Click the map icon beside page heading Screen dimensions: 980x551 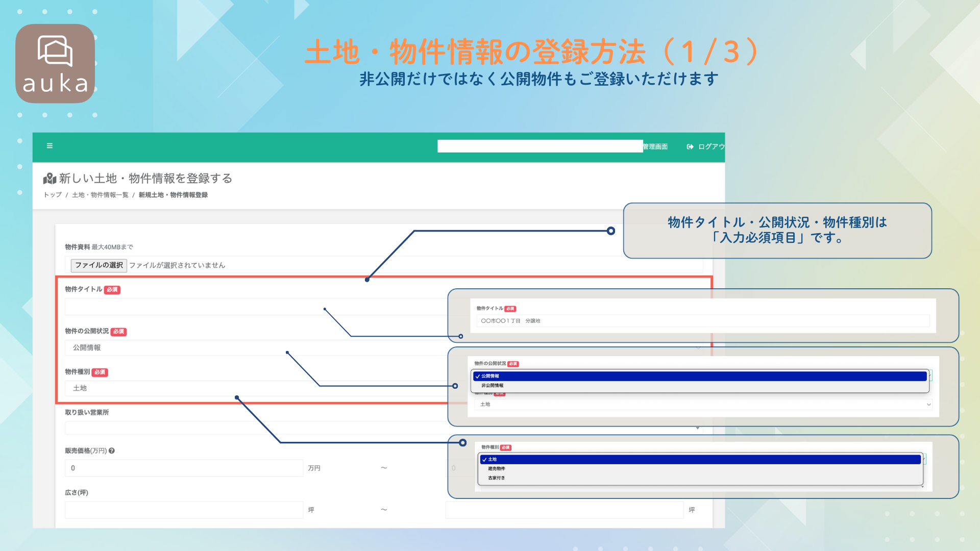pyautogui.click(x=50, y=179)
